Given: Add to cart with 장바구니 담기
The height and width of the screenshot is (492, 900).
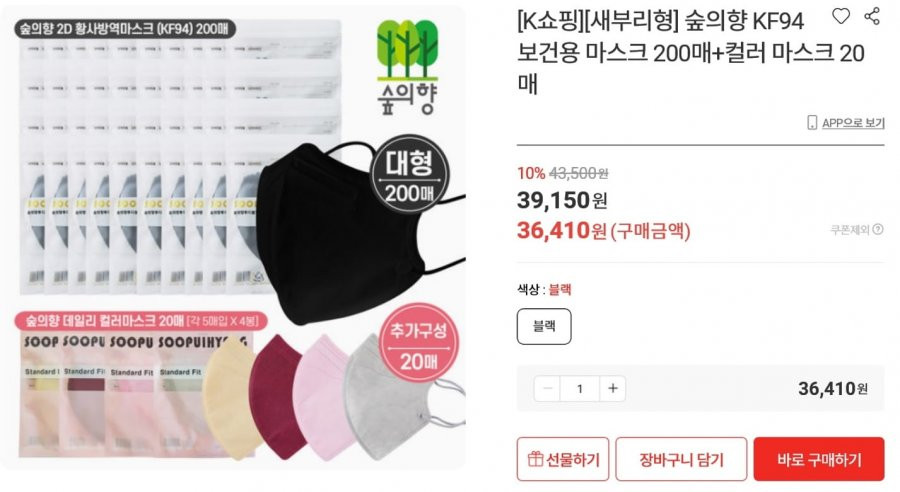Looking at the screenshot, I should [681, 459].
